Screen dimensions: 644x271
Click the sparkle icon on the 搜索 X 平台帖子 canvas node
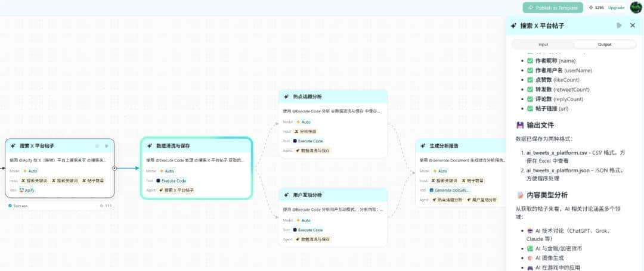pyautogui.click(x=13, y=146)
